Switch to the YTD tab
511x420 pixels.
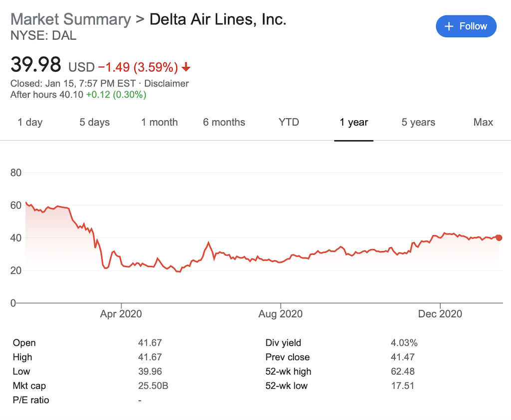[x=289, y=122]
